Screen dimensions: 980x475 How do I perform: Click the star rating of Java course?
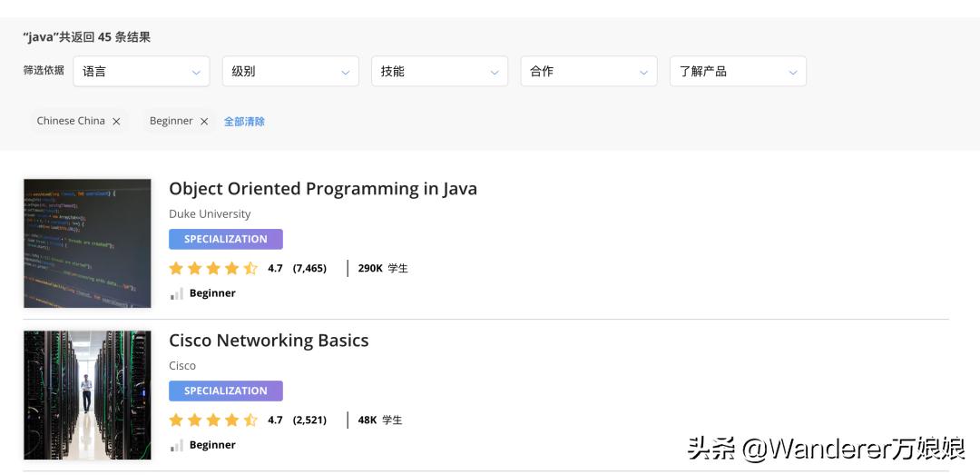[213, 269]
